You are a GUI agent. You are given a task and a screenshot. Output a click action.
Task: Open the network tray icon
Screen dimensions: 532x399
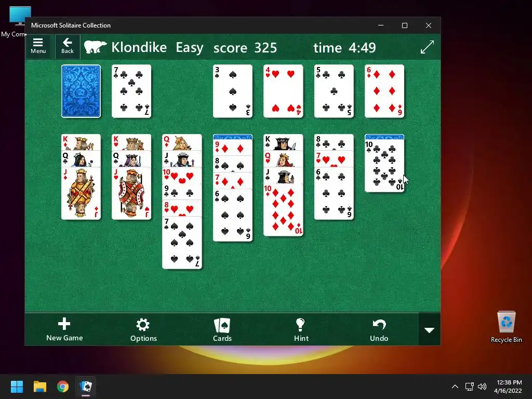pos(469,387)
